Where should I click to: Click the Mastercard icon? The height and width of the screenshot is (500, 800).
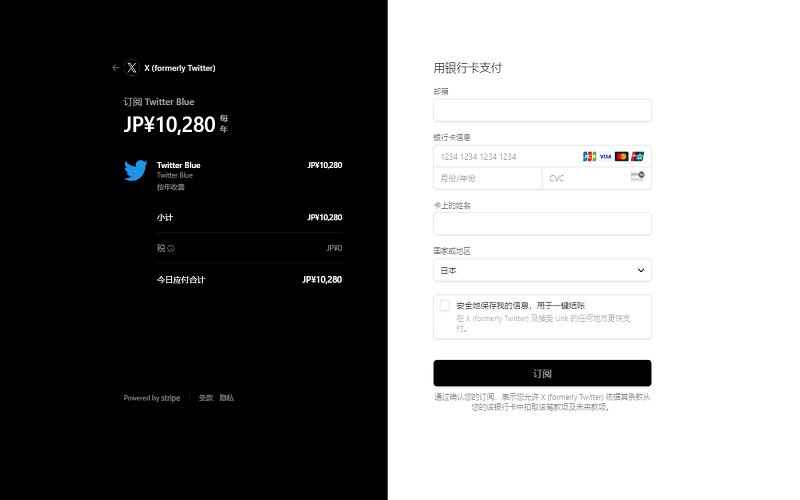pyautogui.click(x=621, y=157)
